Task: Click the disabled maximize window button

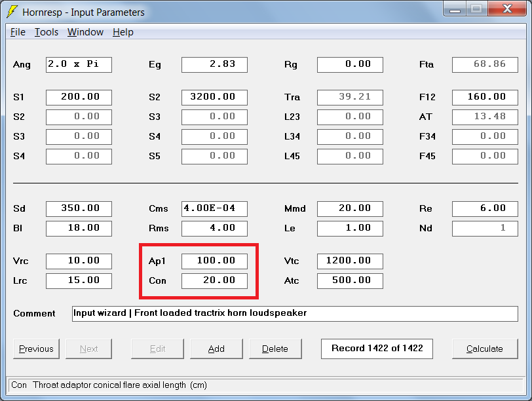Action: (x=477, y=9)
